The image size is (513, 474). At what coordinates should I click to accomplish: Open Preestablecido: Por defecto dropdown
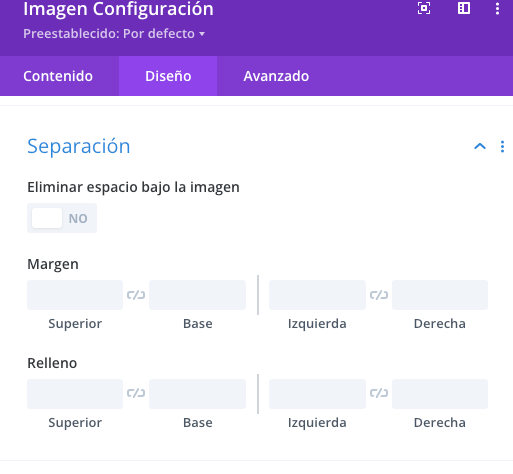114,34
